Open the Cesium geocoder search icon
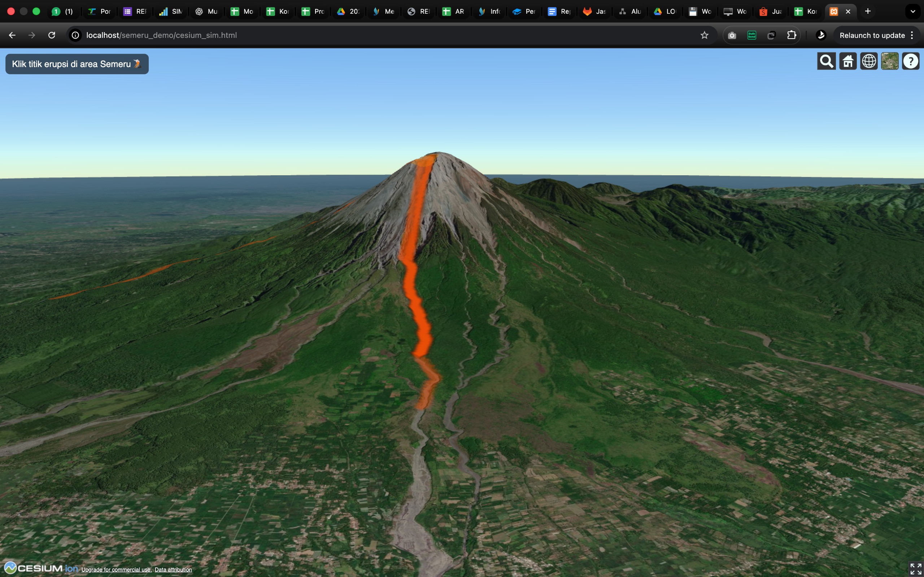This screenshot has width=924, height=577. (x=826, y=61)
